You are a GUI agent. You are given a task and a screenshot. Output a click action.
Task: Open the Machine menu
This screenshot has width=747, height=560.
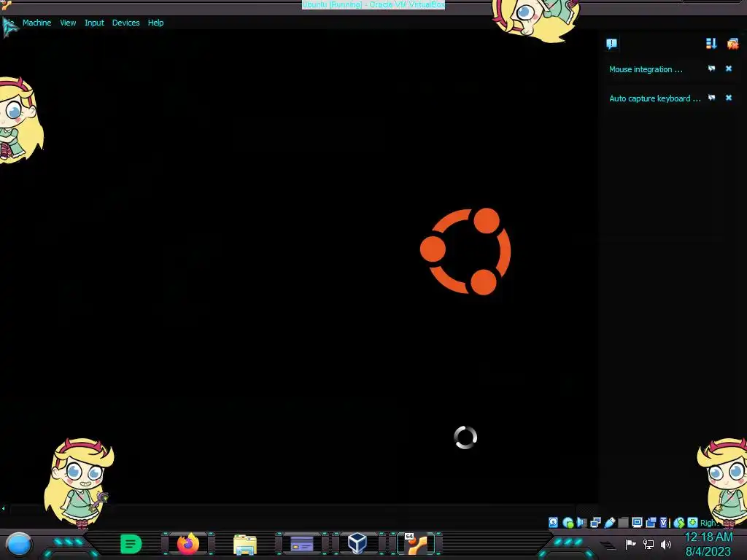36,23
